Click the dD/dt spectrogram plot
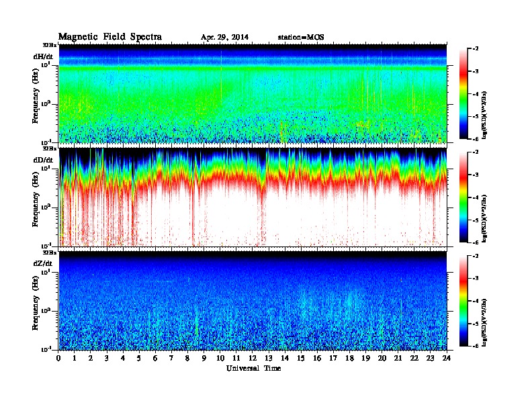 (253, 197)
